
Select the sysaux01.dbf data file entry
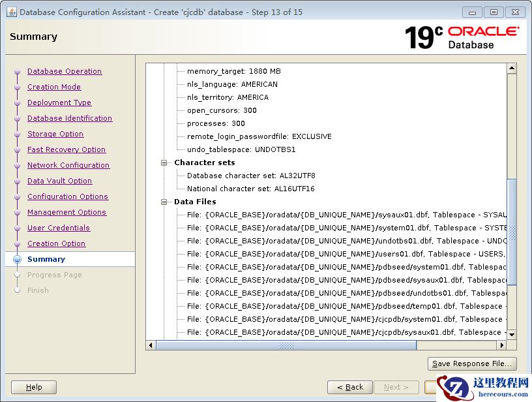point(346,215)
